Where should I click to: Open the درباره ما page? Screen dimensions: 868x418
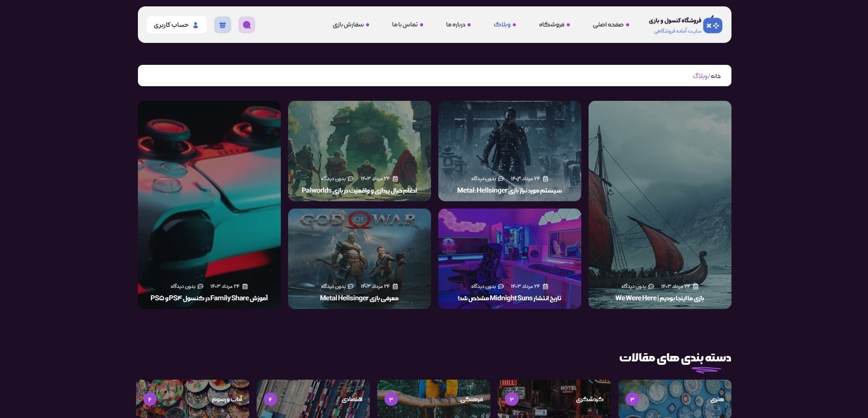coord(458,25)
